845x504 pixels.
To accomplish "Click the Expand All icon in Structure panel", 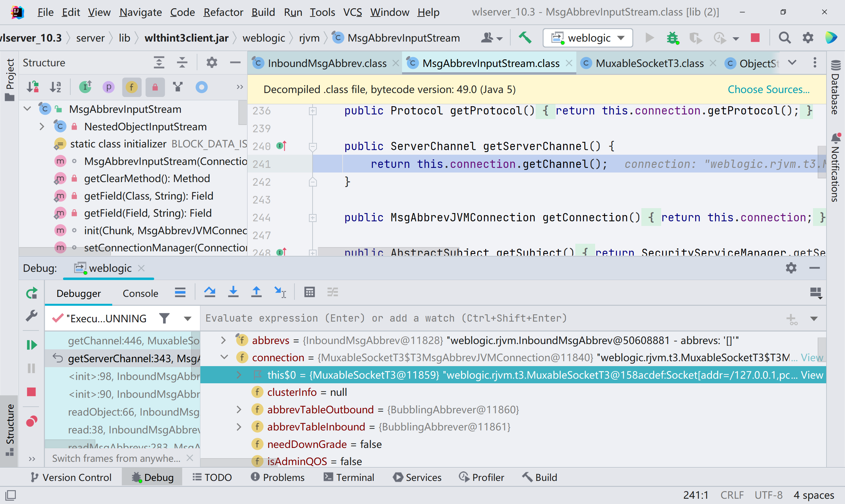I will [159, 62].
